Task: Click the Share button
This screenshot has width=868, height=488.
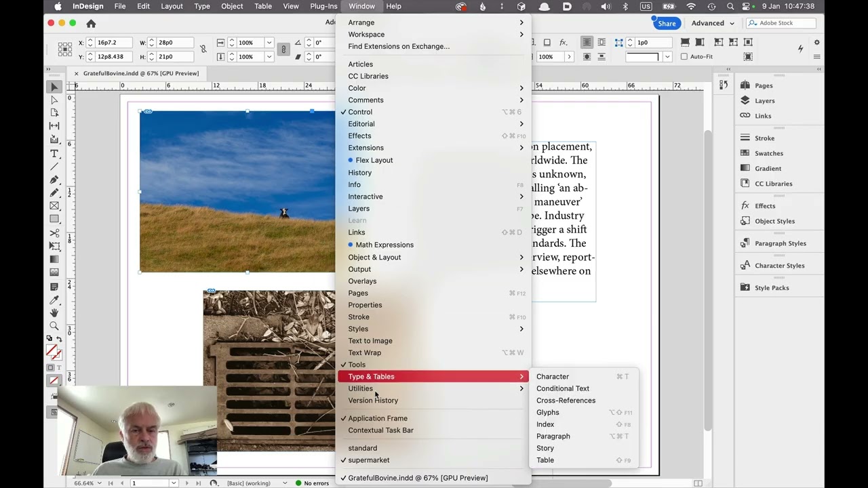Action: click(x=667, y=23)
